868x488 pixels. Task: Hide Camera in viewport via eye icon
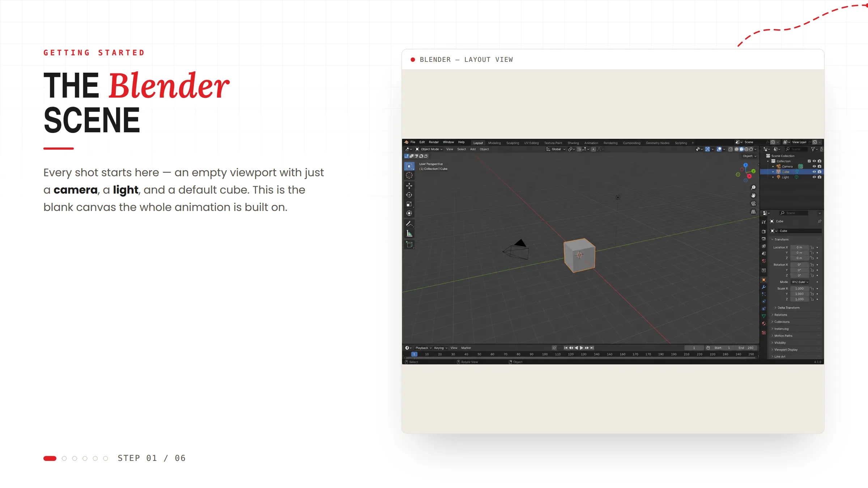[814, 167]
